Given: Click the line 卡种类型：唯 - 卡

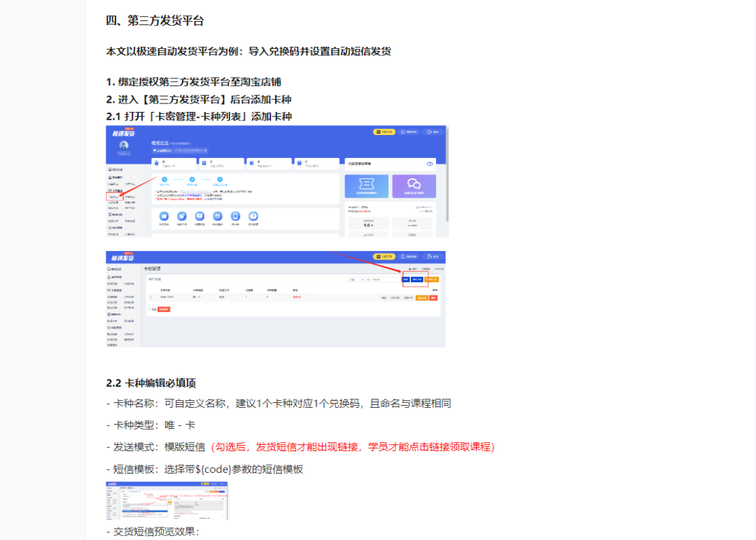Looking at the screenshot, I should 150,425.
